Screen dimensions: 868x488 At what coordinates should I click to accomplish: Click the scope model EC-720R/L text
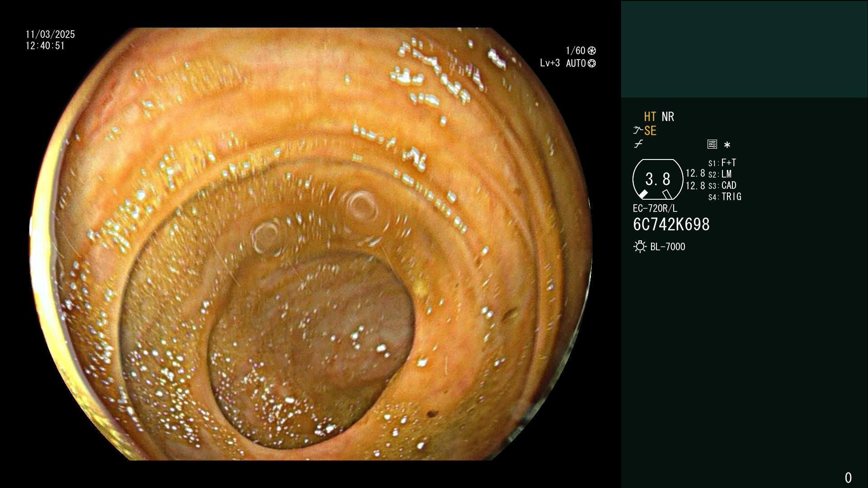(x=655, y=208)
